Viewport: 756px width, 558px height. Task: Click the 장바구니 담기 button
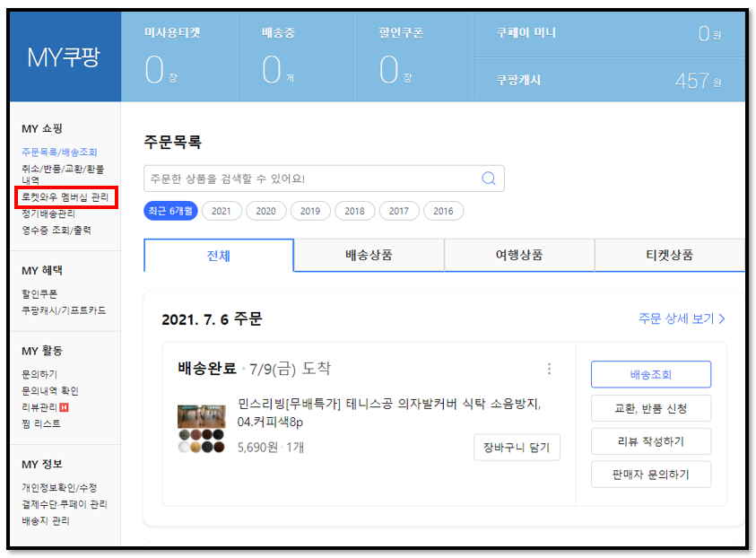(517, 447)
